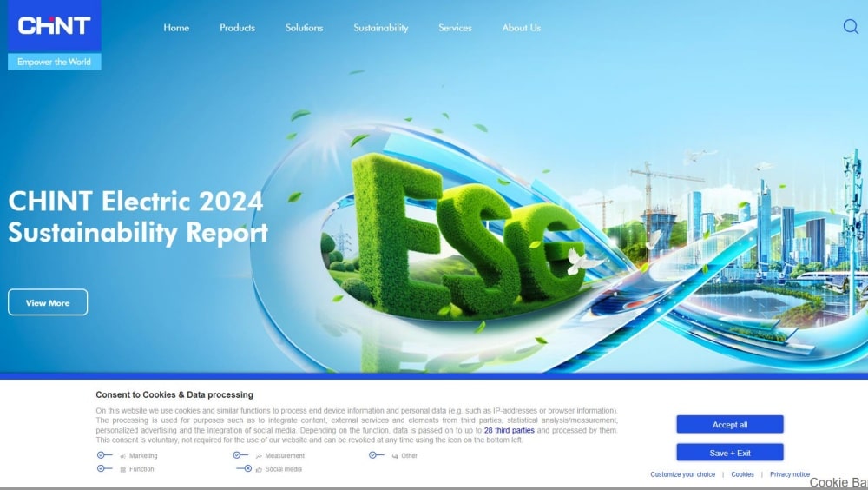The image size is (868, 490).
Task: Click the Empower the World tagline
Action: point(54,62)
